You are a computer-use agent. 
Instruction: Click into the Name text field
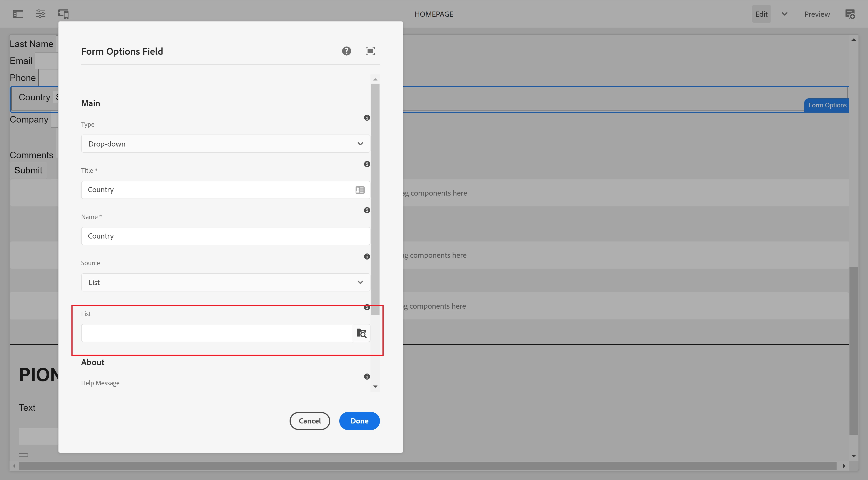225,236
